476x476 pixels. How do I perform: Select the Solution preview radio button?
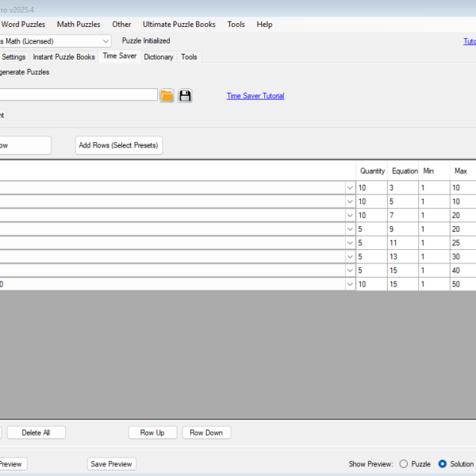point(443,464)
